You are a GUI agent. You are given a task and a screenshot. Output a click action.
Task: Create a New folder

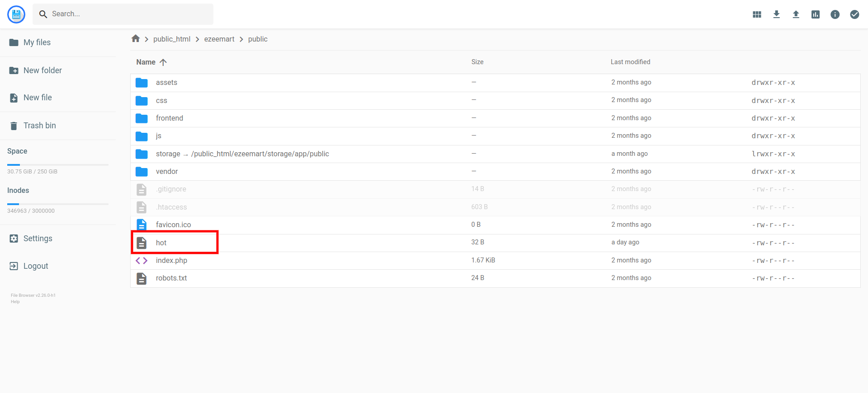pos(42,70)
